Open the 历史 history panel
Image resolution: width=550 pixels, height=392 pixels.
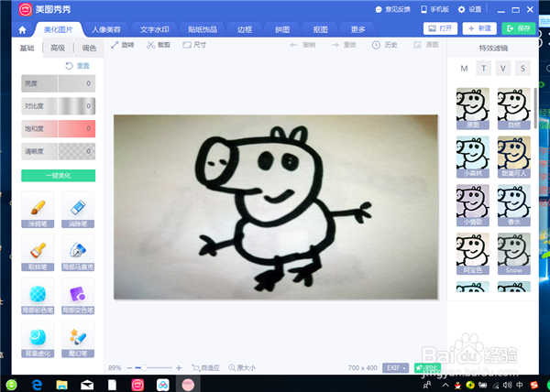click(385, 45)
